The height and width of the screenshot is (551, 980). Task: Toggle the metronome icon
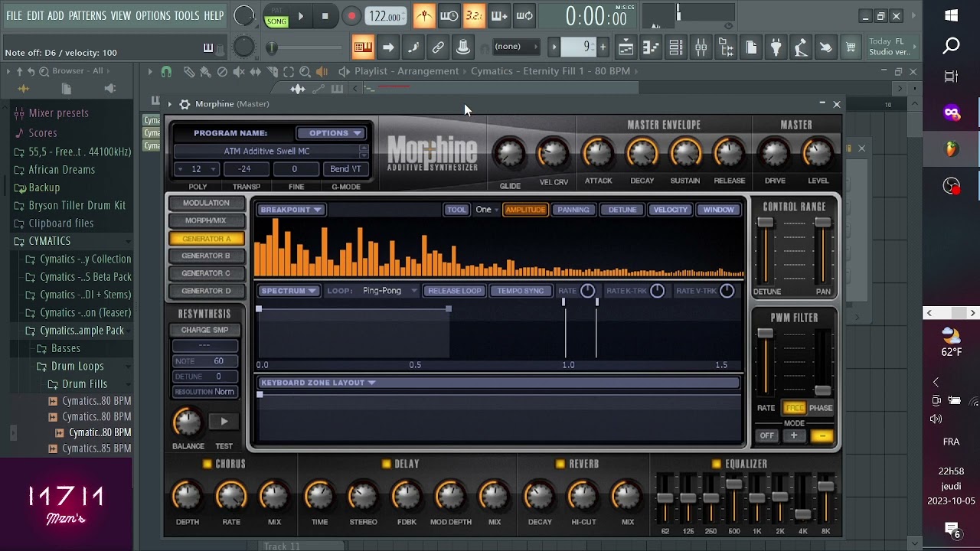(423, 15)
